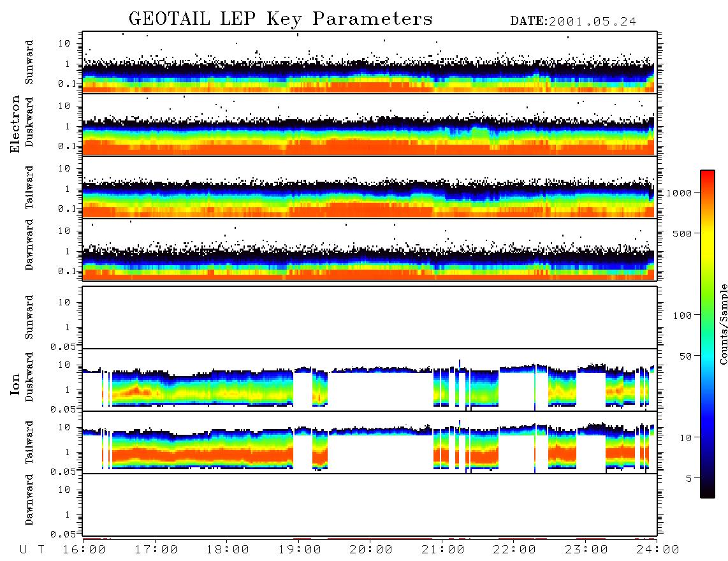Select the 'Counts/Sample' colorbar label
This screenshot has height=561, width=728.
point(723,324)
